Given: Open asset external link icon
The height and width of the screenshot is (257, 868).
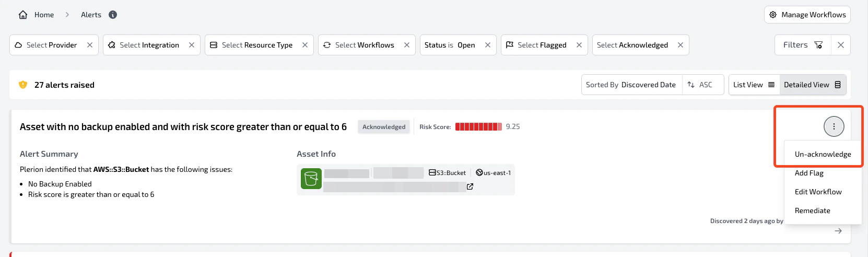Looking at the screenshot, I should click(470, 186).
